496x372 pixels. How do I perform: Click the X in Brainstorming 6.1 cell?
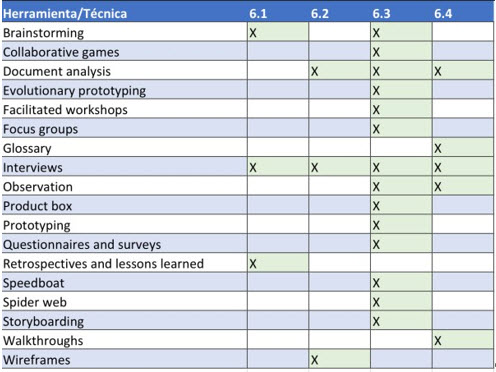pyautogui.click(x=253, y=33)
